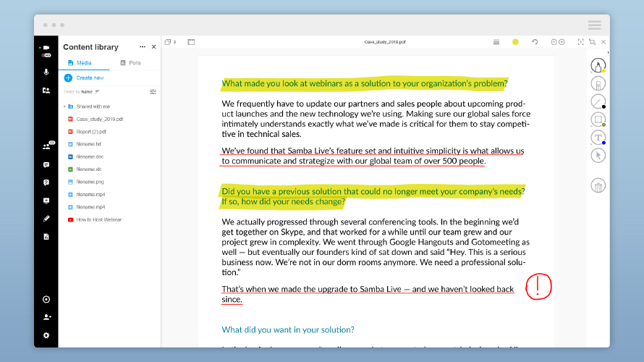
Task: Open the chat panel icon
Action: point(46,165)
